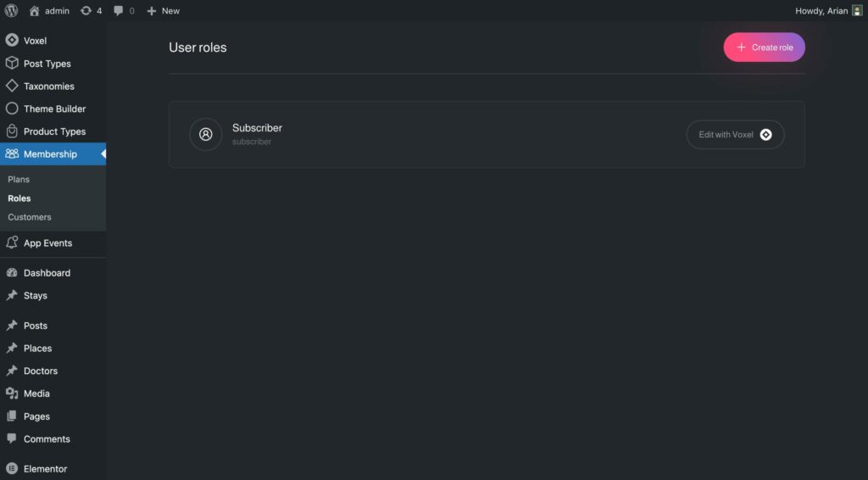
Task: Select the Roles submenu item
Action: coord(19,198)
